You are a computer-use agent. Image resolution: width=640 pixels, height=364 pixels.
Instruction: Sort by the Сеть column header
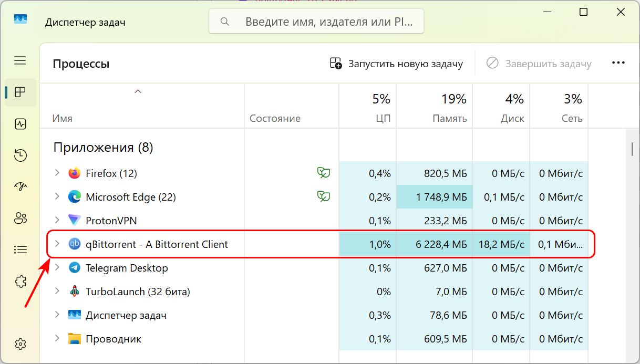pos(559,107)
